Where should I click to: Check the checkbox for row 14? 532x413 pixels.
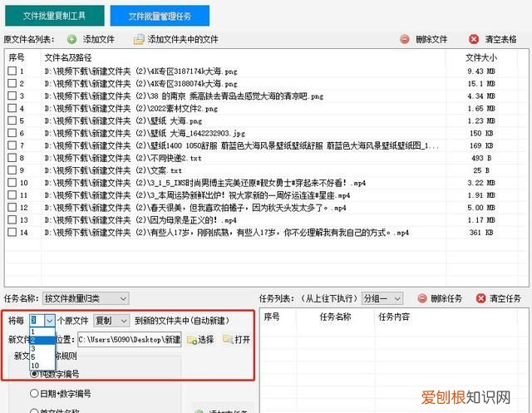coord(12,233)
